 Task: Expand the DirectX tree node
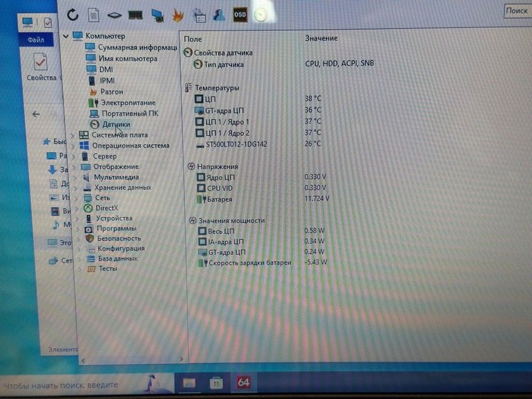[x=78, y=209]
